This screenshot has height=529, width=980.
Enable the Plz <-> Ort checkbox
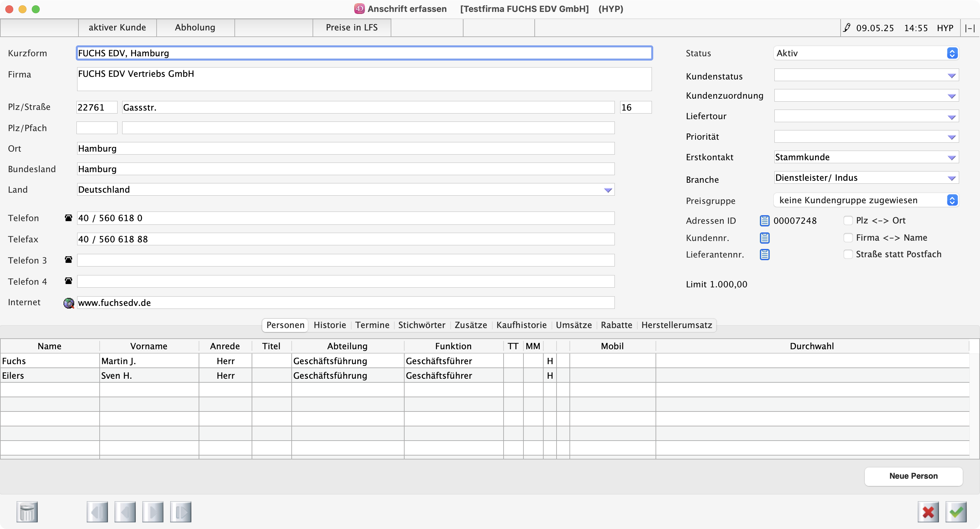(848, 220)
